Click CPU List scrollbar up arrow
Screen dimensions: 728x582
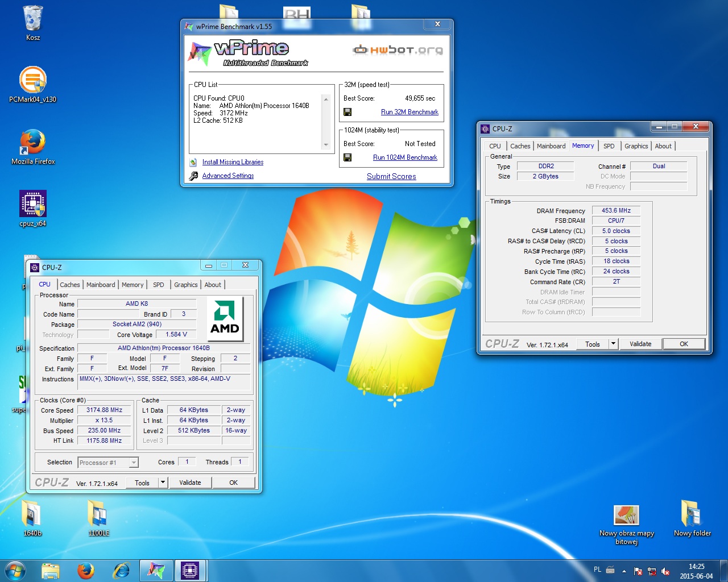coord(326,99)
